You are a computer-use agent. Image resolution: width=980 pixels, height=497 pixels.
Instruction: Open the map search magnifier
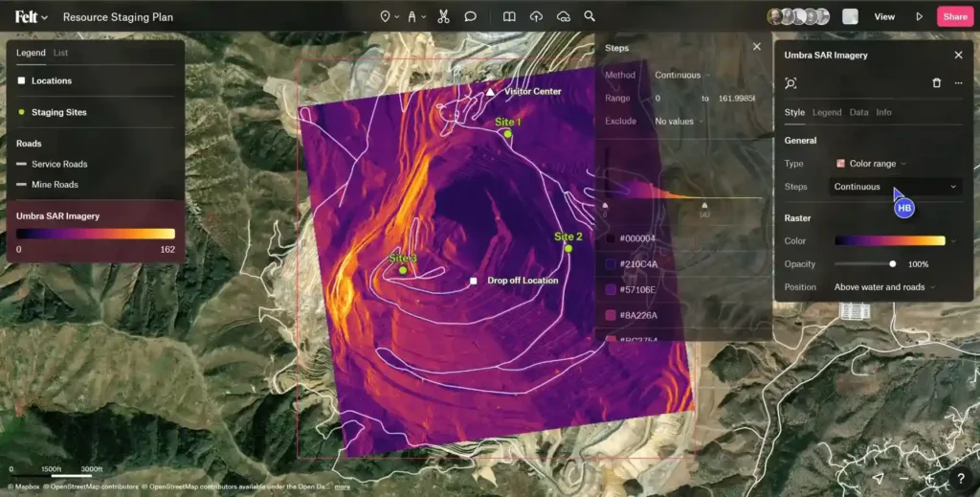pyautogui.click(x=590, y=16)
